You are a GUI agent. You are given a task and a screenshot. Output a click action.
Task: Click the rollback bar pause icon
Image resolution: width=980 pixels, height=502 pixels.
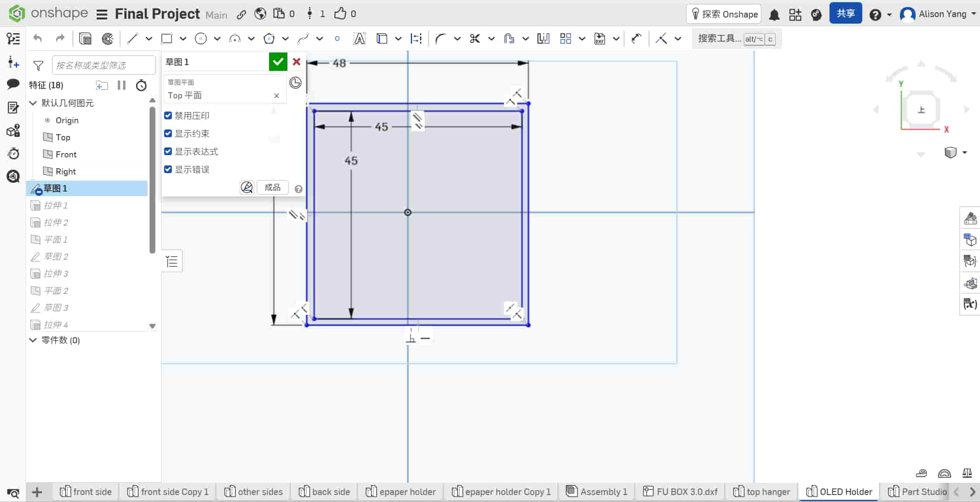122,85
